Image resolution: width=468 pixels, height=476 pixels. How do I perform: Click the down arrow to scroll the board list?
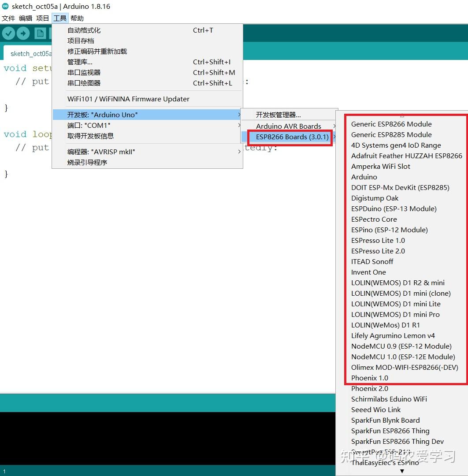coord(402,471)
